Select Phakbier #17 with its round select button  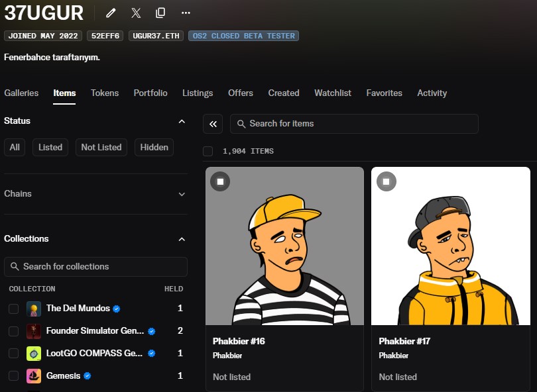[387, 181]
